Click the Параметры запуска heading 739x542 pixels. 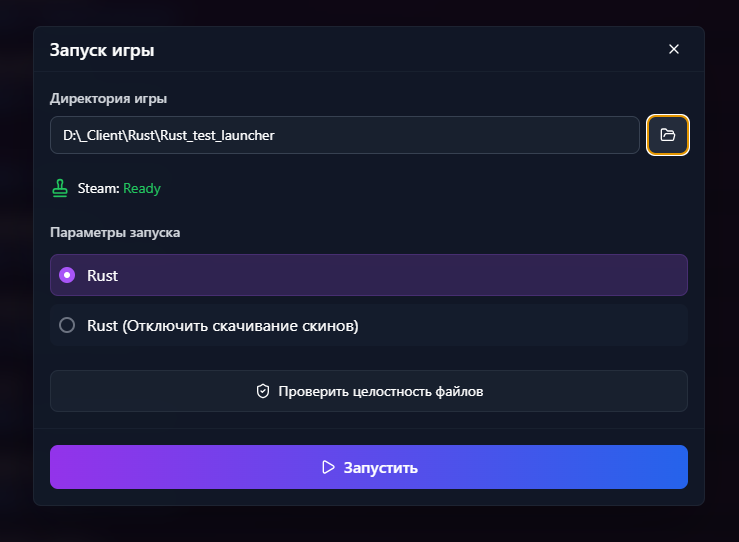[x=115, y=232]
